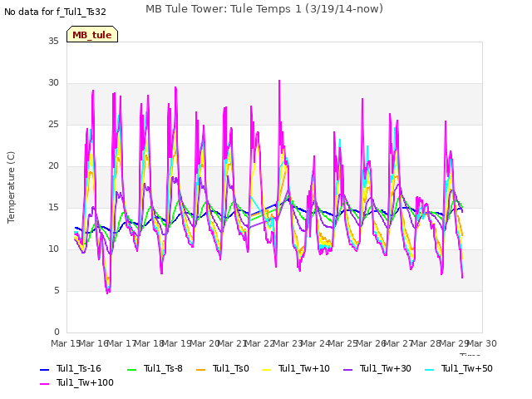Click the Mar 30 x-axis label
The height and width of the screenshot is (399, 532).
[482, 343]
